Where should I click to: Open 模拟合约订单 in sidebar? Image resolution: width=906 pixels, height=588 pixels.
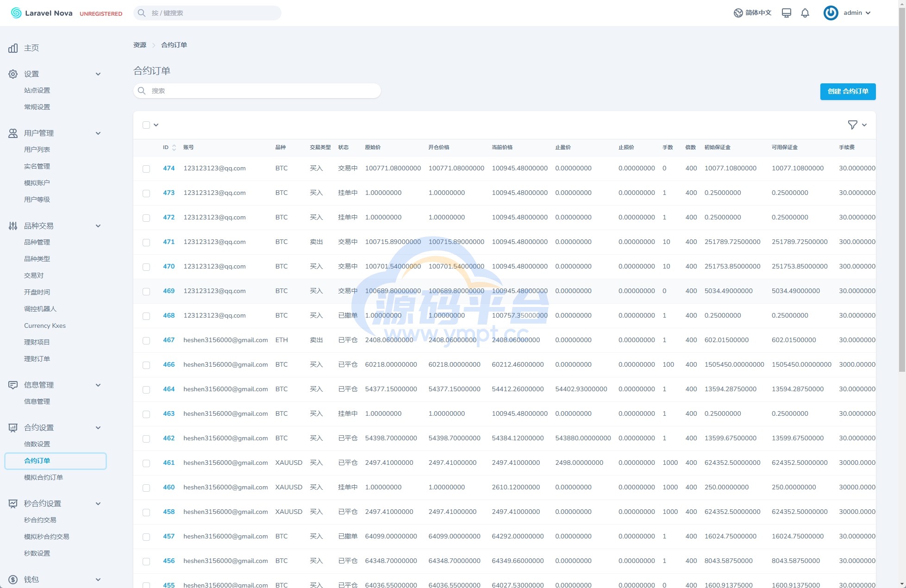point(44,478)
